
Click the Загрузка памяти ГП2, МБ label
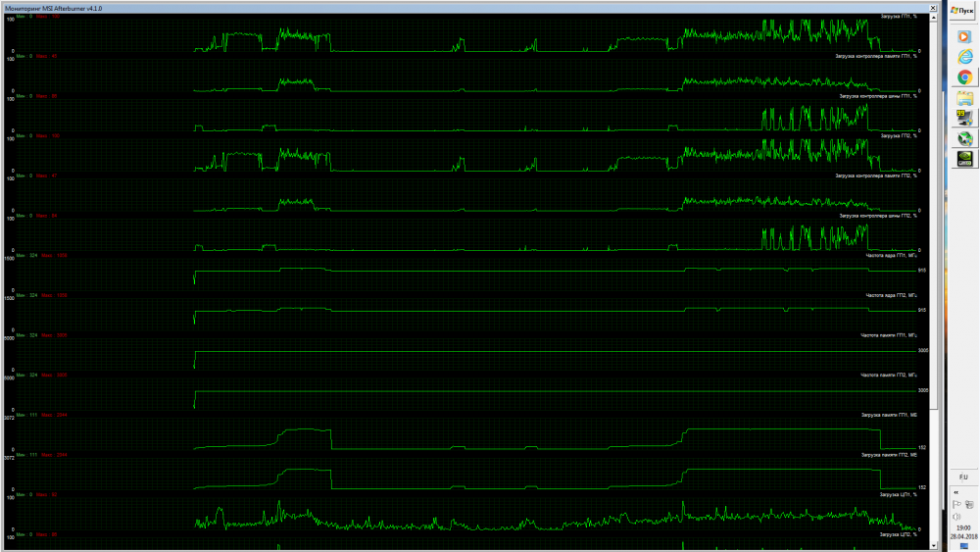click(889, 455)
